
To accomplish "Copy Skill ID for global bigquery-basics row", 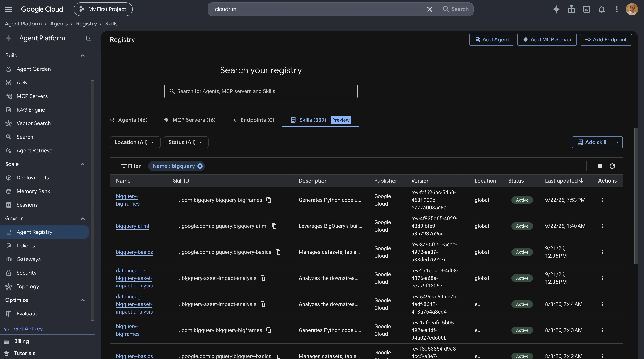I will point(278,252).
